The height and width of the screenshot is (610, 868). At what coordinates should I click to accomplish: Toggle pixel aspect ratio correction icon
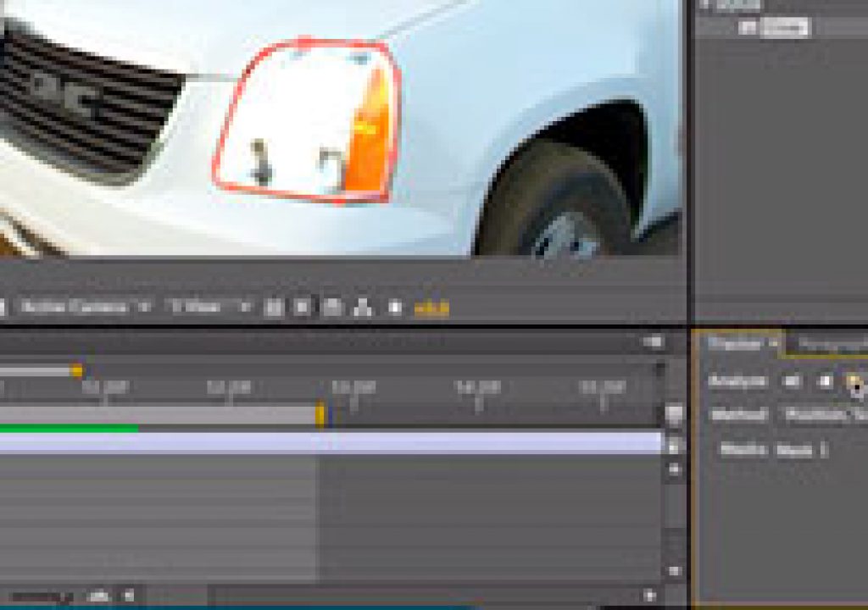point(273,308)
